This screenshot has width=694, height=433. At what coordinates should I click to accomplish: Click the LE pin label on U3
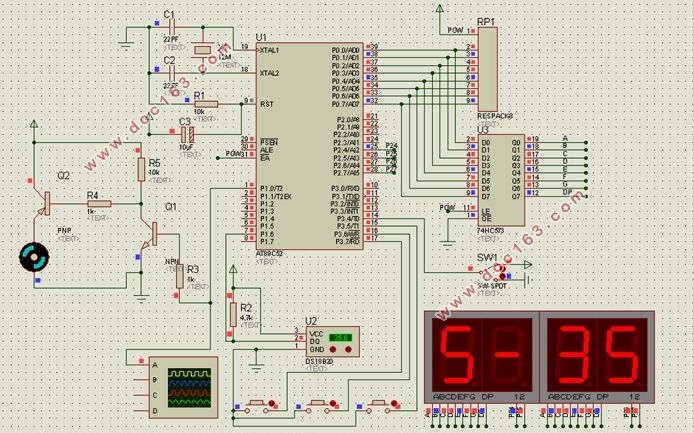pos(486,211)
